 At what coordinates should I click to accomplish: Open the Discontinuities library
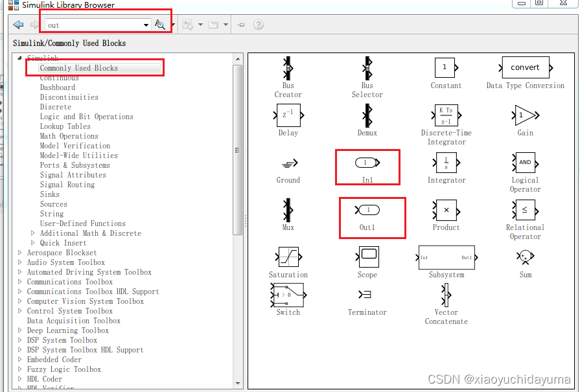tap(69, 97)
